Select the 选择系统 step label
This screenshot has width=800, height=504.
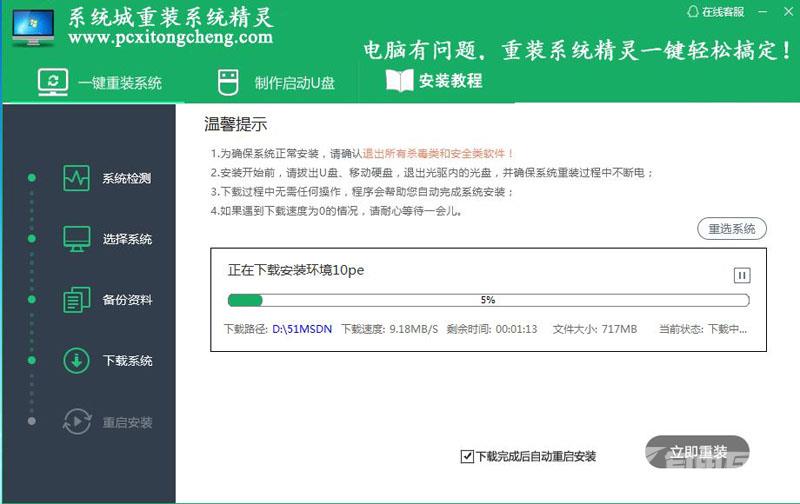point(127,239)
